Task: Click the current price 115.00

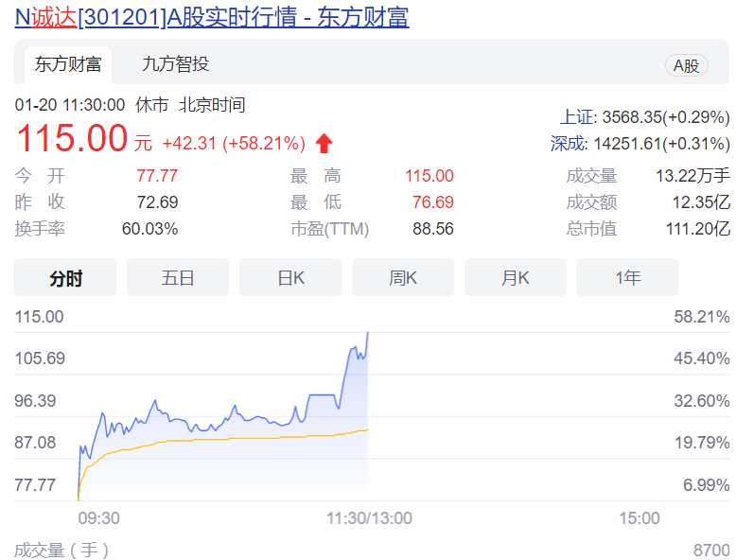Action: [x=72, y=140]
